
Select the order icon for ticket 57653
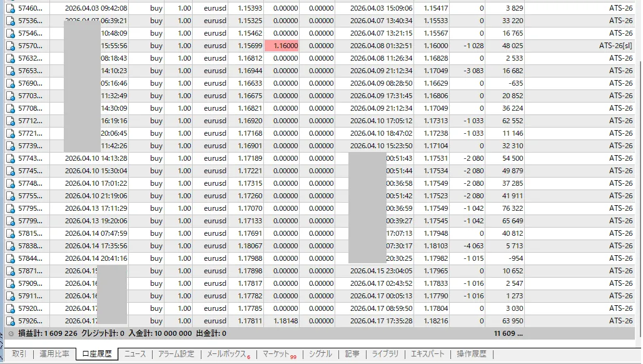11,71
